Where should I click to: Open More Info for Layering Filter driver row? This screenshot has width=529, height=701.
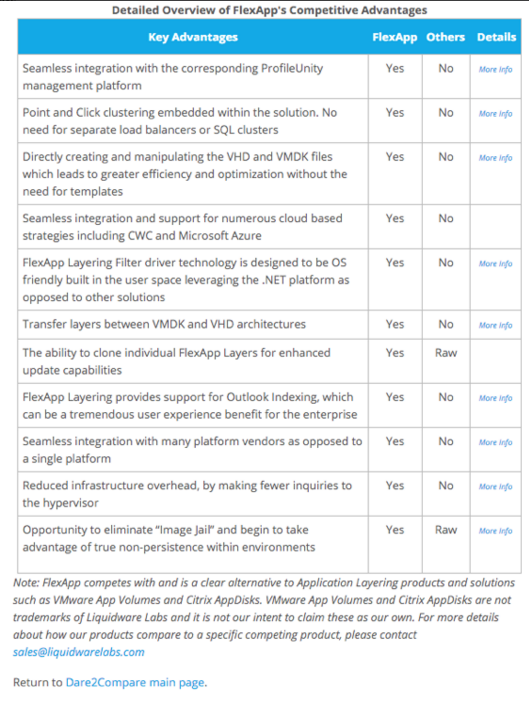click(495, 264)
